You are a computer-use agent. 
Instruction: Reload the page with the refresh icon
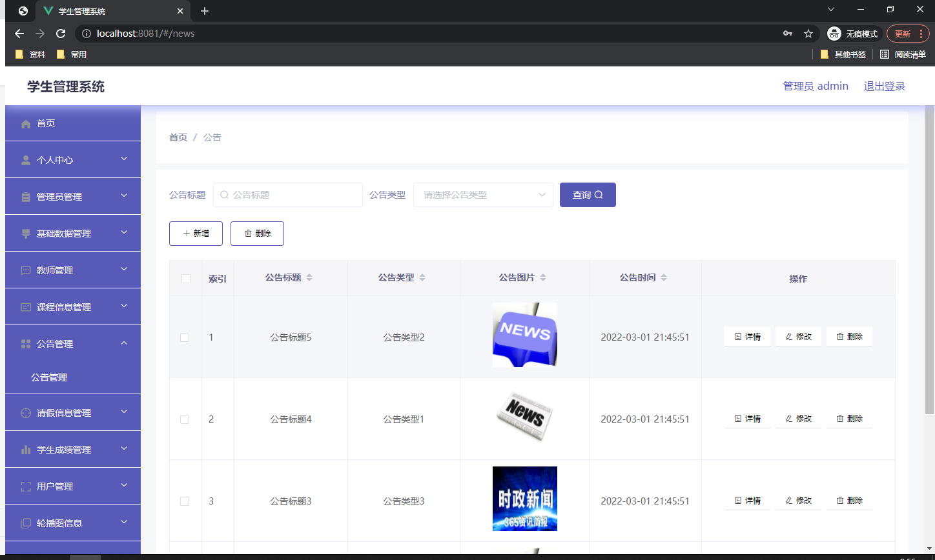(61, 34)
